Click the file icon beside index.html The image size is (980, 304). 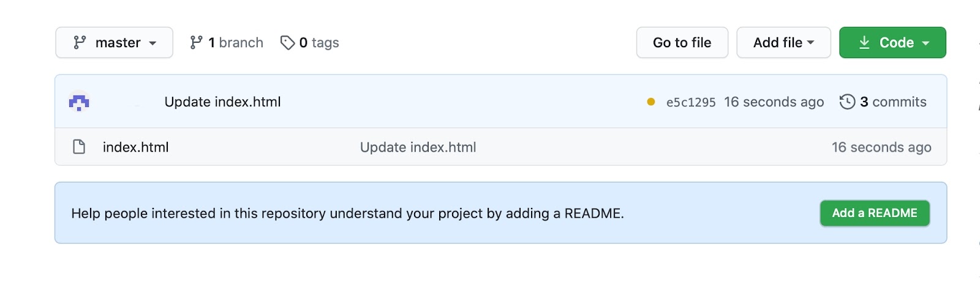point(79,147)
